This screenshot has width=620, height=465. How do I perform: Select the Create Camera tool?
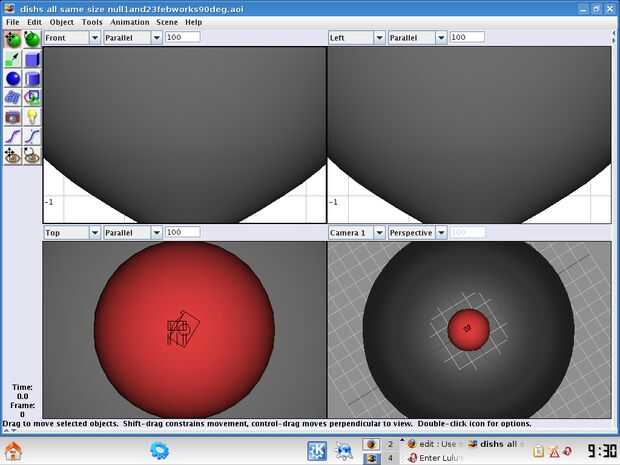(13, 117)
